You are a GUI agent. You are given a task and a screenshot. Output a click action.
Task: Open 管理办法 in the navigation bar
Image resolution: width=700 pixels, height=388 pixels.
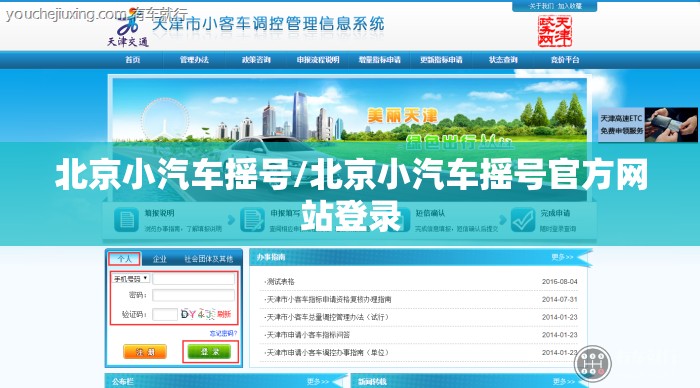194,60
